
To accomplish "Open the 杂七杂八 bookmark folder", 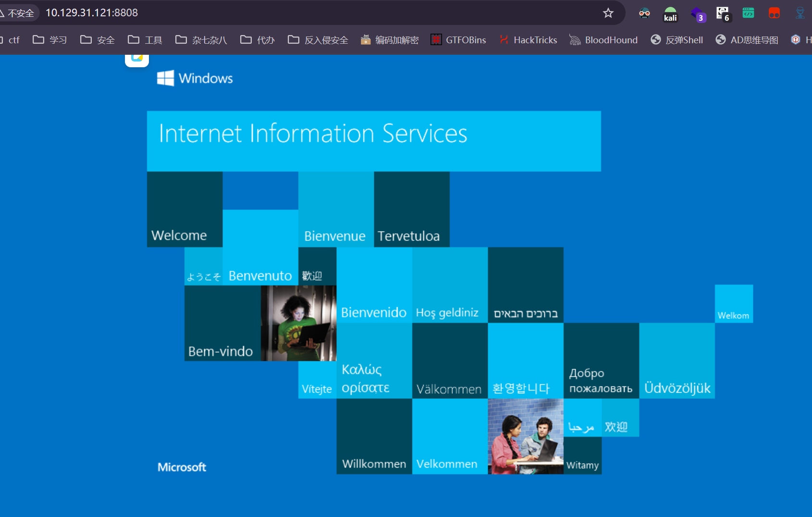I will point(201,40).
